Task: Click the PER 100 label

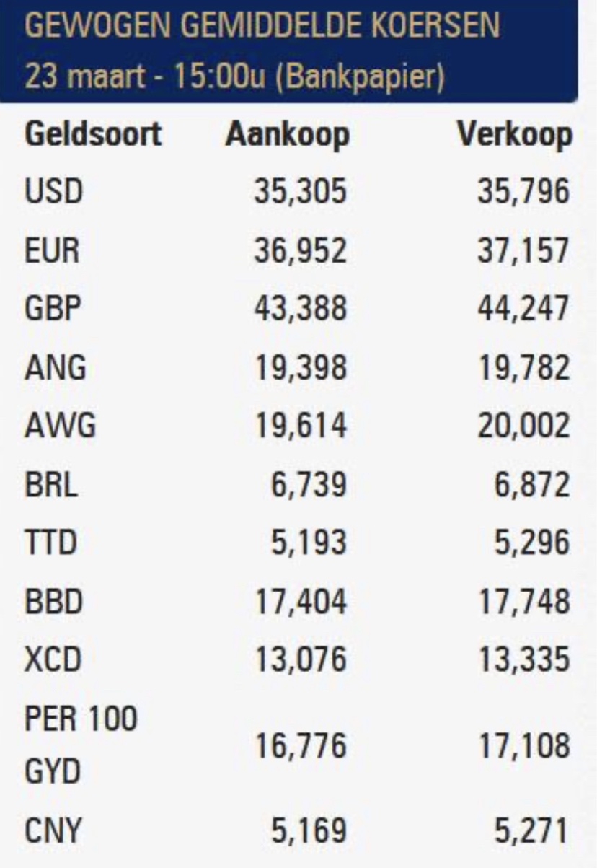Action: click(x=81, y=719)
